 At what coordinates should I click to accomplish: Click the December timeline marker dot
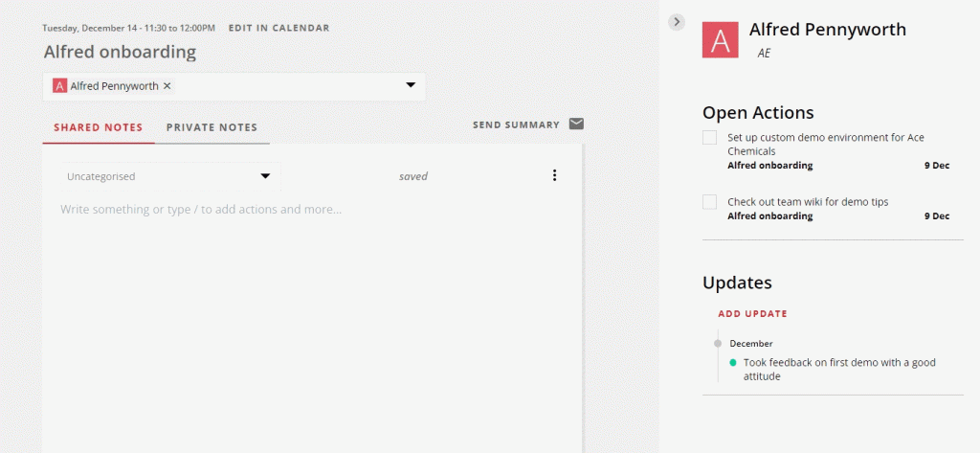point(718,344)
